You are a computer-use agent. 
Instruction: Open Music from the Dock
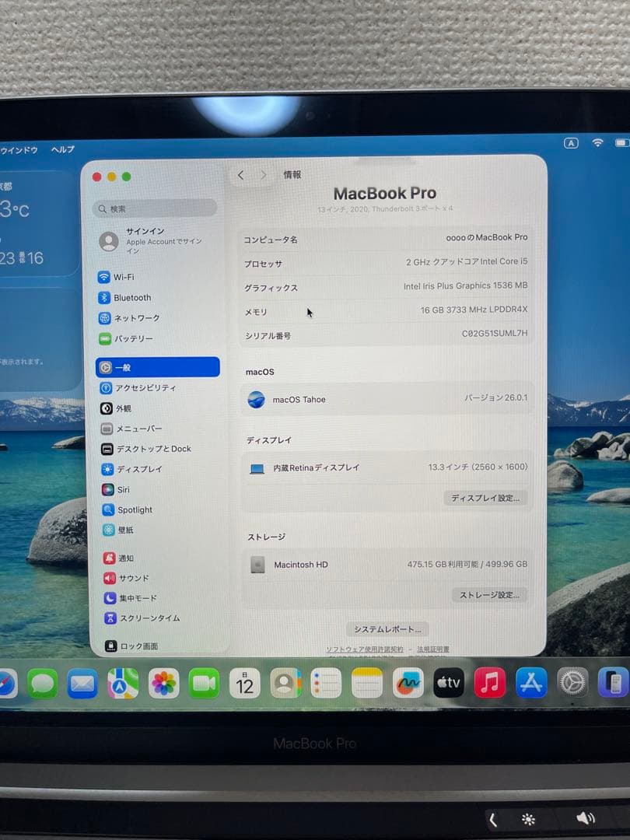point(490,683)
